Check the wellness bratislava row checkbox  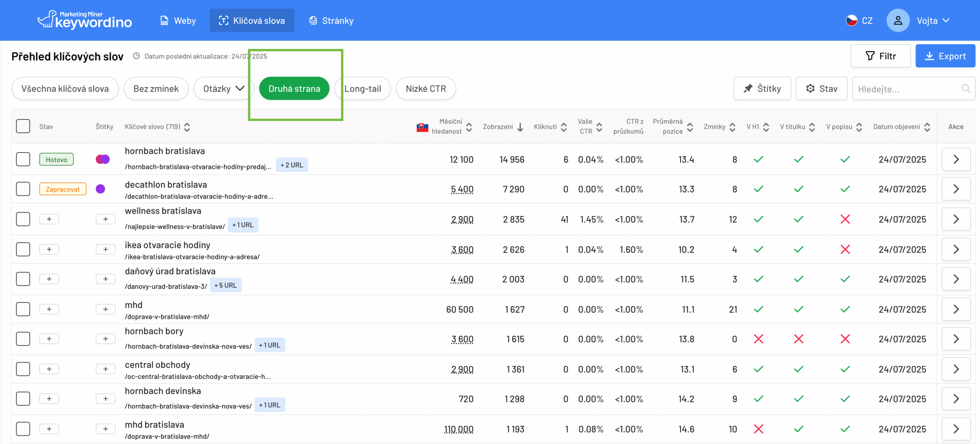click(23, 219)
